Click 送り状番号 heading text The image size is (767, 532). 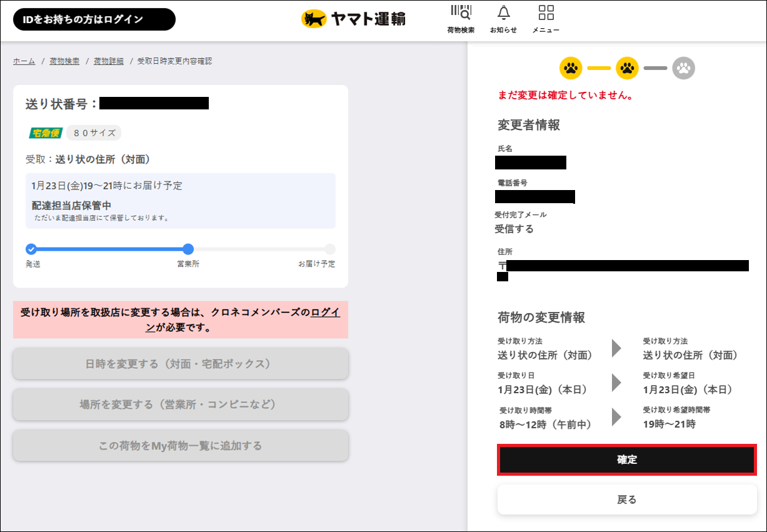(61, 104)
